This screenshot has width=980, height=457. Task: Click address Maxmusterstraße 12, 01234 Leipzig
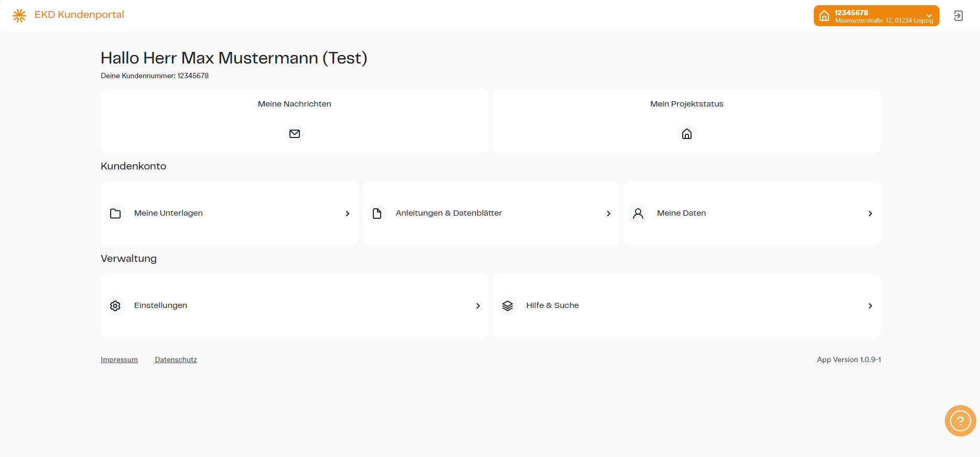pos(884,20)
